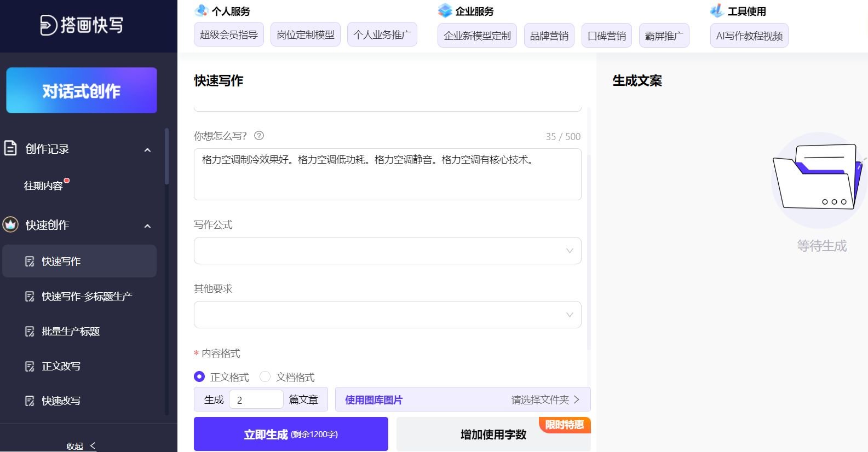Click the 创作记录 document icon
The image size is (868, 452).
10,148
